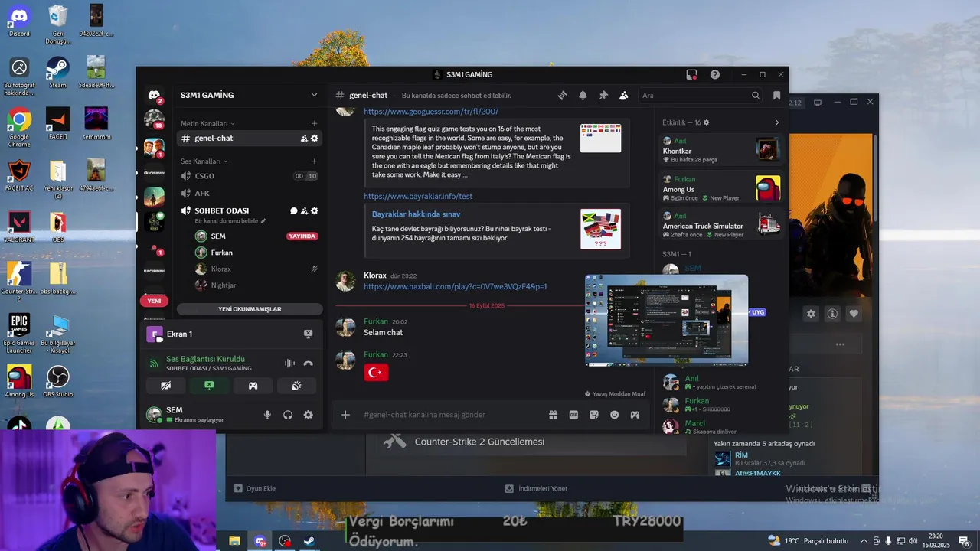
Task: Attach file with plus button in message bar
Action: click(345, 415)
